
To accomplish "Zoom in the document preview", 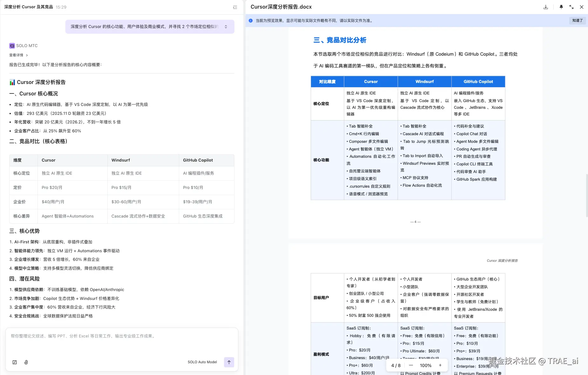I will click(440, 365).
